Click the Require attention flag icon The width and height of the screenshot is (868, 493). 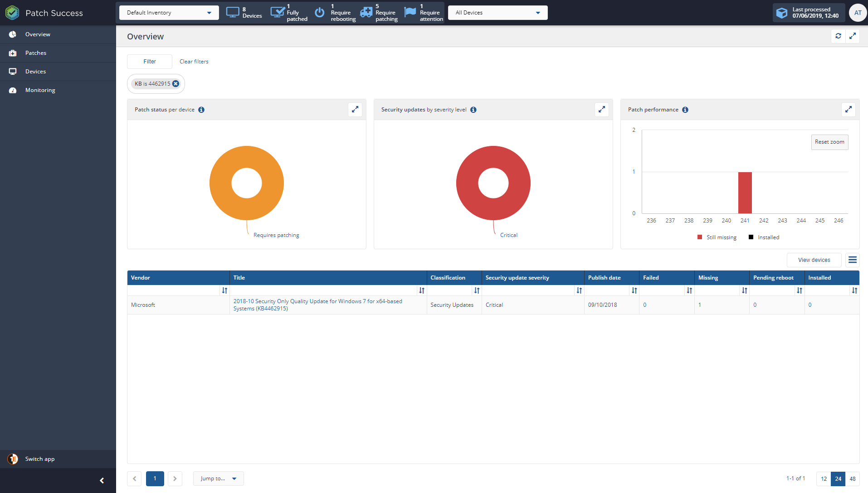pyautogui.click(x=410, y=12)
